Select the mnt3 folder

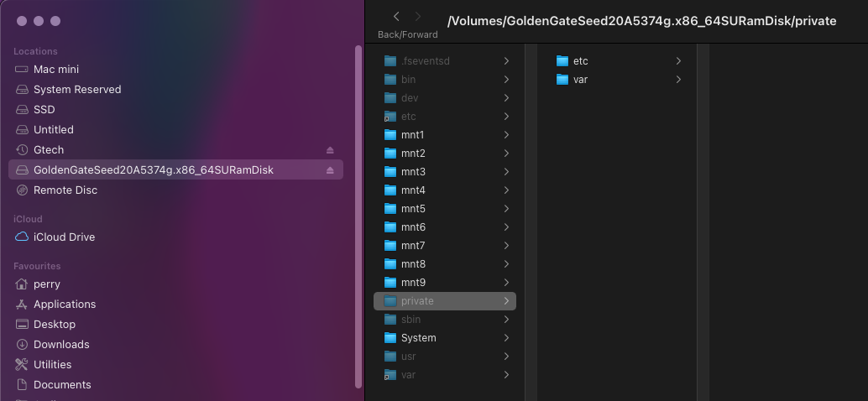click(x=445, y=171)
